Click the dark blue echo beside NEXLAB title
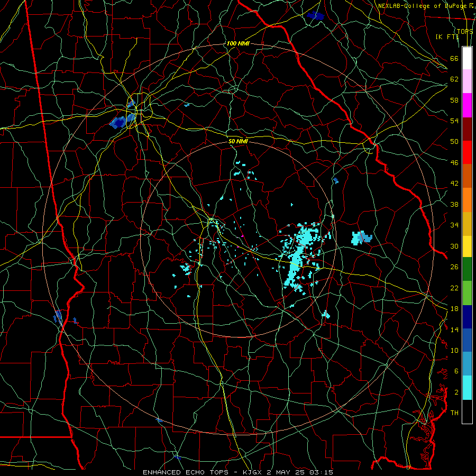The height and width of the screenshot is (476, 476). point(315,15)
